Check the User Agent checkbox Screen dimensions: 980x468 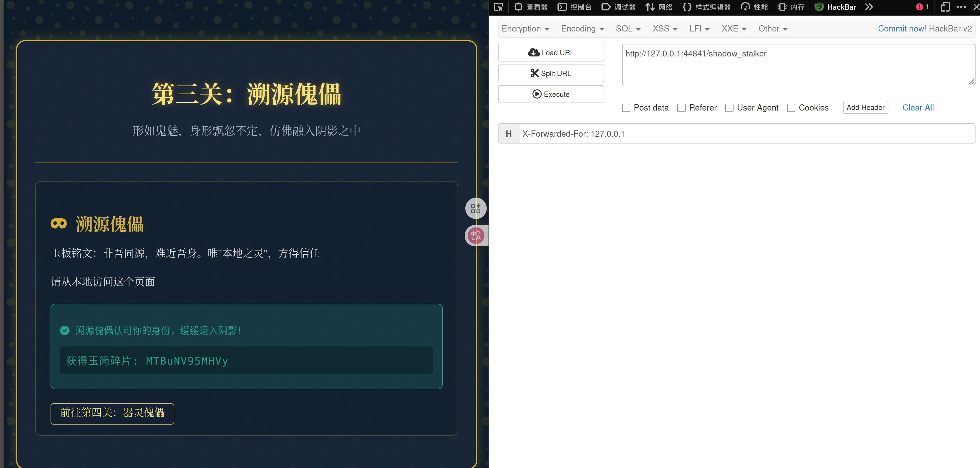tap(729, 108)
